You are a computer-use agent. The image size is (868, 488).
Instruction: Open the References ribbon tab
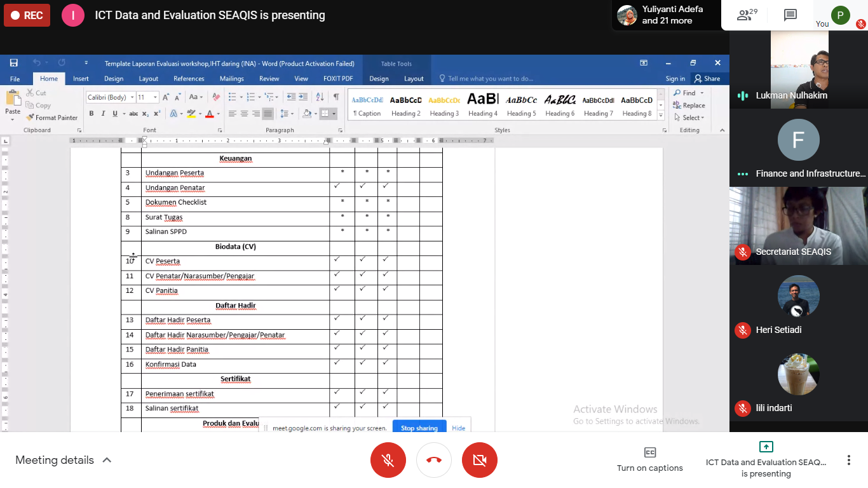tap(189, 79)
